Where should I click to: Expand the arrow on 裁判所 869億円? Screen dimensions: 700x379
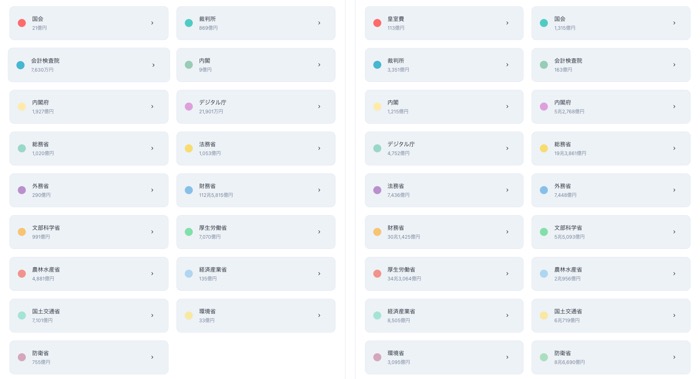coord(319,23)
